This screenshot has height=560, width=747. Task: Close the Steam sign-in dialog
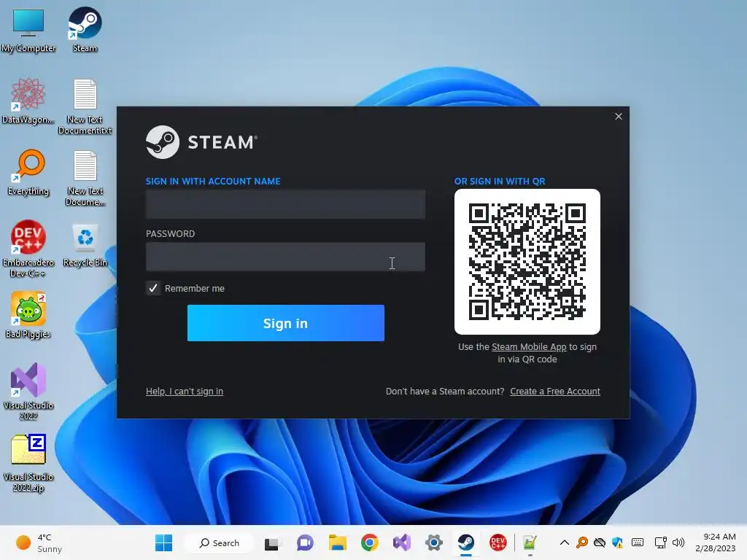tap(619, 116)
